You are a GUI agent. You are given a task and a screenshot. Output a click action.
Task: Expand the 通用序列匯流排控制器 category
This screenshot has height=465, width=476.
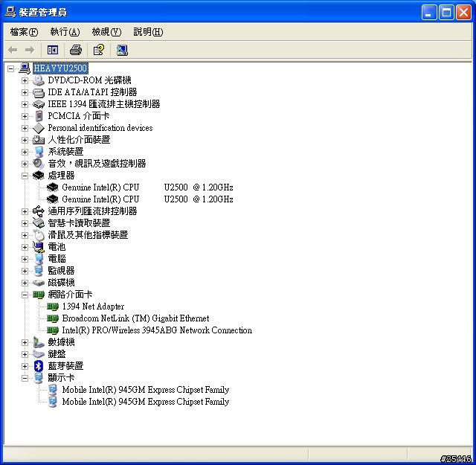25,211
